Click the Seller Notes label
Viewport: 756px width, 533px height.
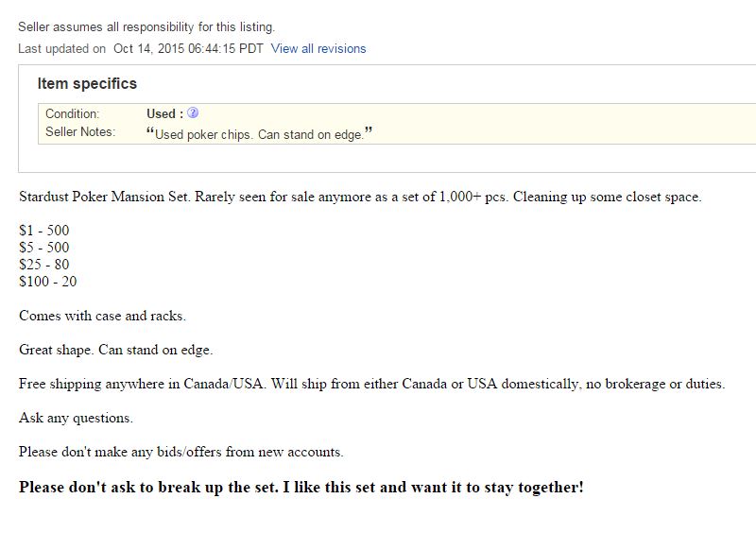pos(80,131)
